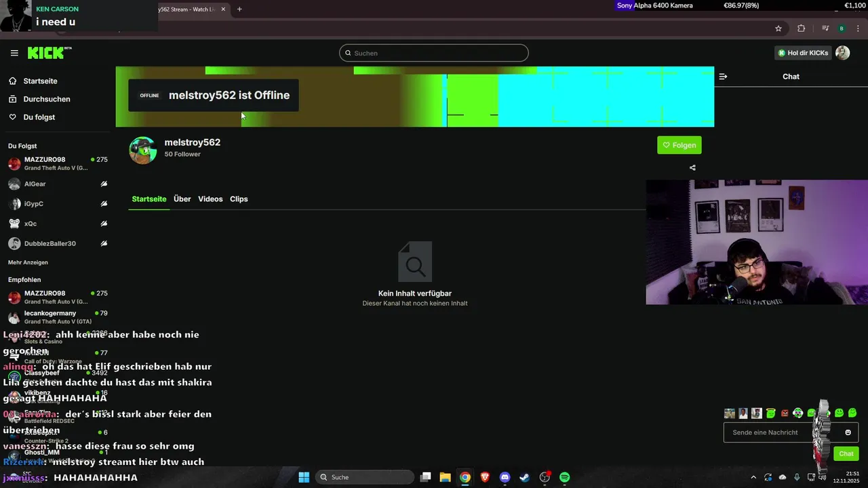Launch Brave browser from taskbar

(x=485, y=477)
